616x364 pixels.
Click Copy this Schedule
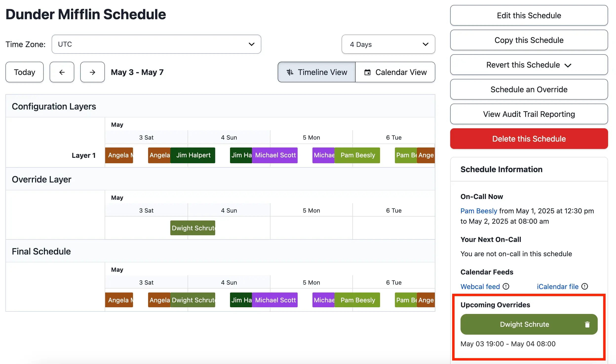click(529, 40)
